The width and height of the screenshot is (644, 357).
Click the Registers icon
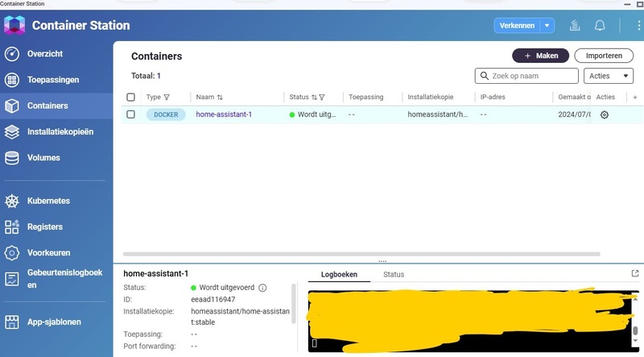pyautogui.click(x=12, y=227)
